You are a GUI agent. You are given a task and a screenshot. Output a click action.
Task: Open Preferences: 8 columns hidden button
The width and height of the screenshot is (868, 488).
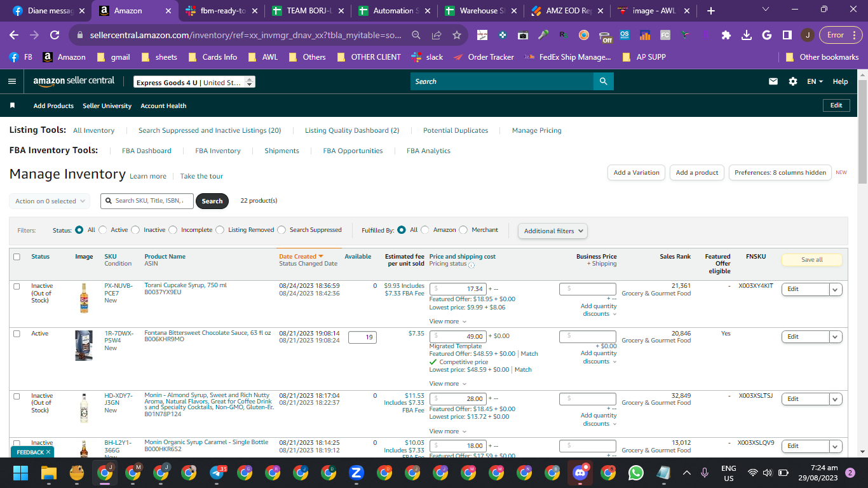[x=780, y=172]
